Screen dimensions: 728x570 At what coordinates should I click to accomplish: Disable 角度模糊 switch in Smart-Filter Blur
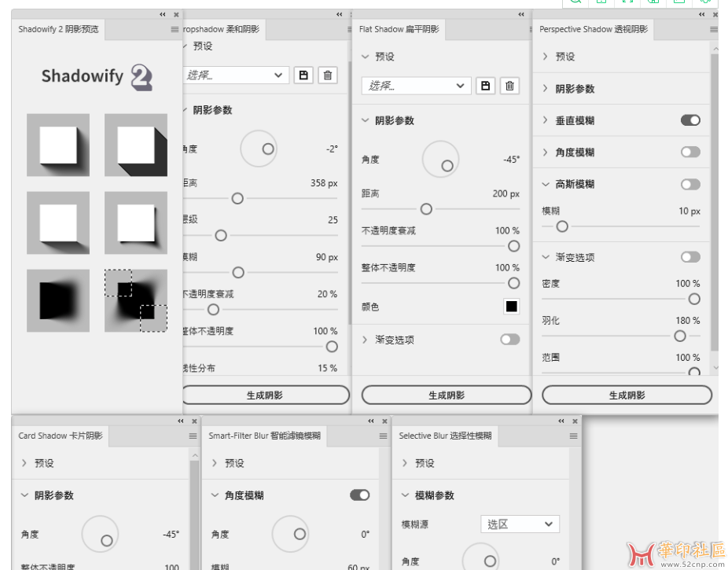click(x=360, y=495)
